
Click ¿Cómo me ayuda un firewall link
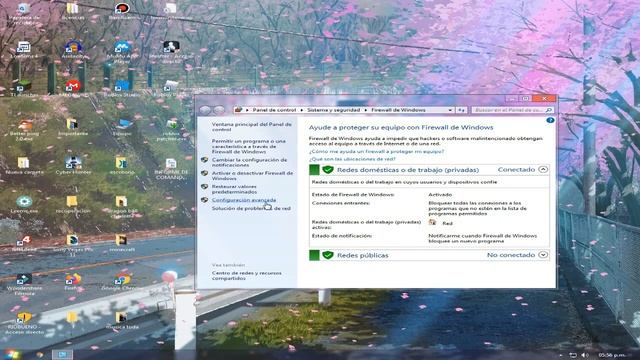pyautogui.click(x=376, y=151)
